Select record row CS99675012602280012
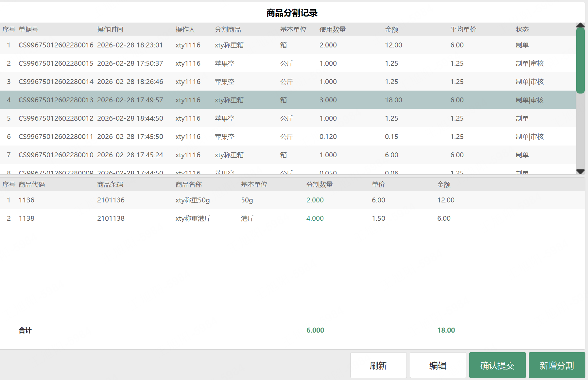The image size is (588, 380). pyautogui.click(x=56, y=118)
